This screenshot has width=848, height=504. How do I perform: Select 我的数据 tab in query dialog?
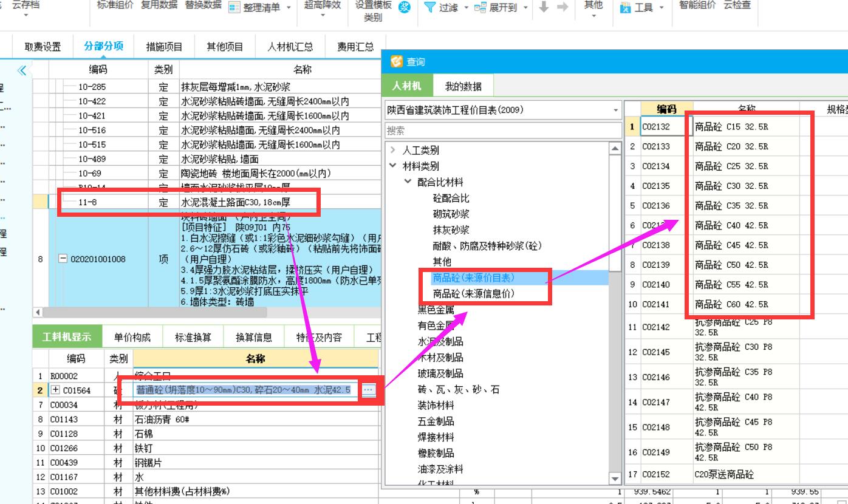(x=463, y=86)
